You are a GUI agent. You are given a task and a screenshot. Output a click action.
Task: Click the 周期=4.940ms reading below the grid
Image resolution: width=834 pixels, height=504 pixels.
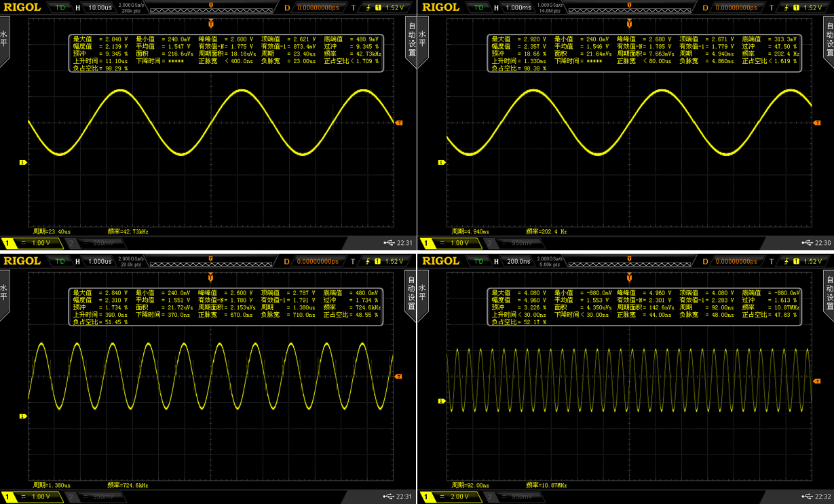(473, 231)
